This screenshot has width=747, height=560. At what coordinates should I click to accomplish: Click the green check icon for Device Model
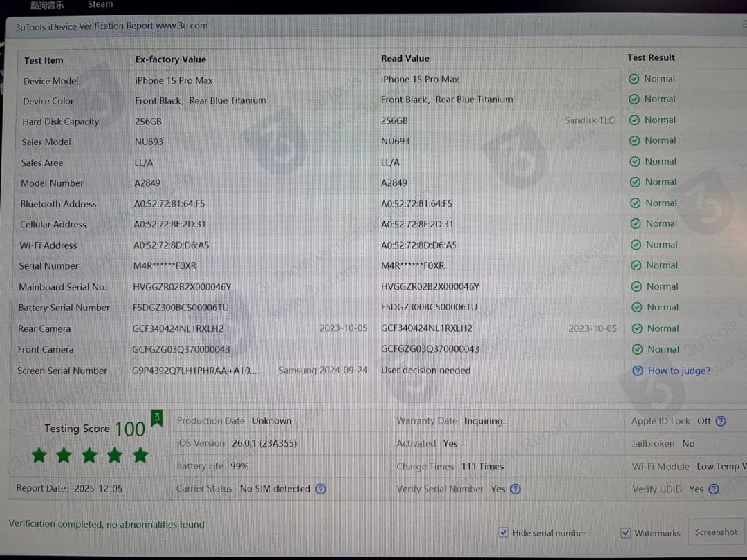point(634,79)
